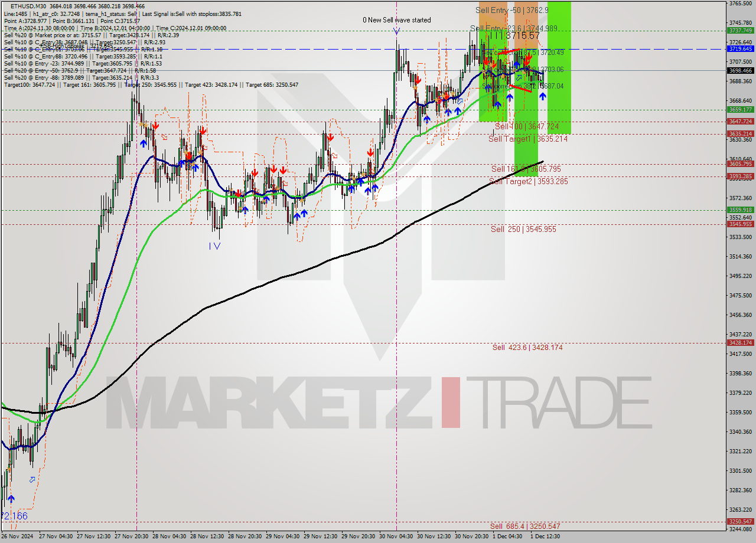Click current price tag 3698.466

pos(740,70)
